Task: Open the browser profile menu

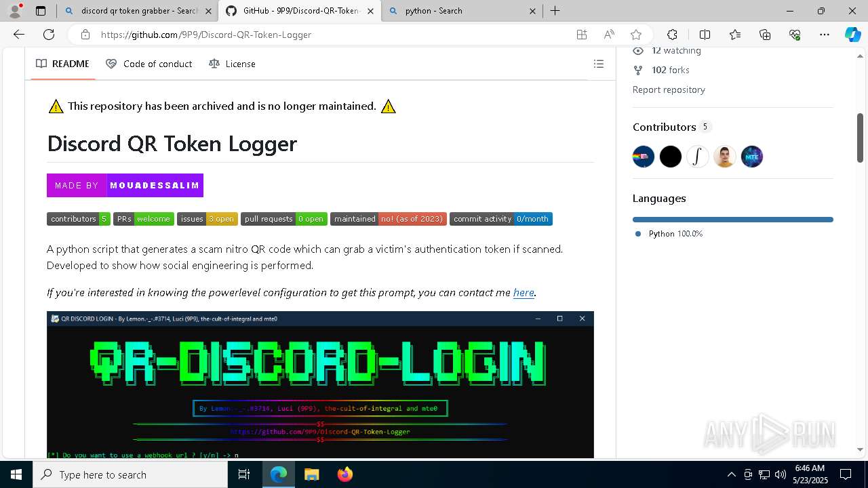Action: click(15, 11)
